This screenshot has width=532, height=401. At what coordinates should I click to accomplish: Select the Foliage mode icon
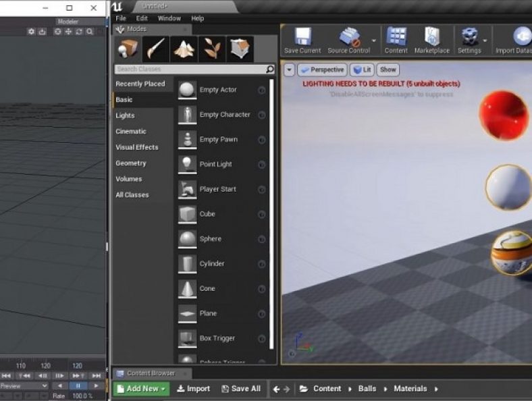(x=212, y=49)
